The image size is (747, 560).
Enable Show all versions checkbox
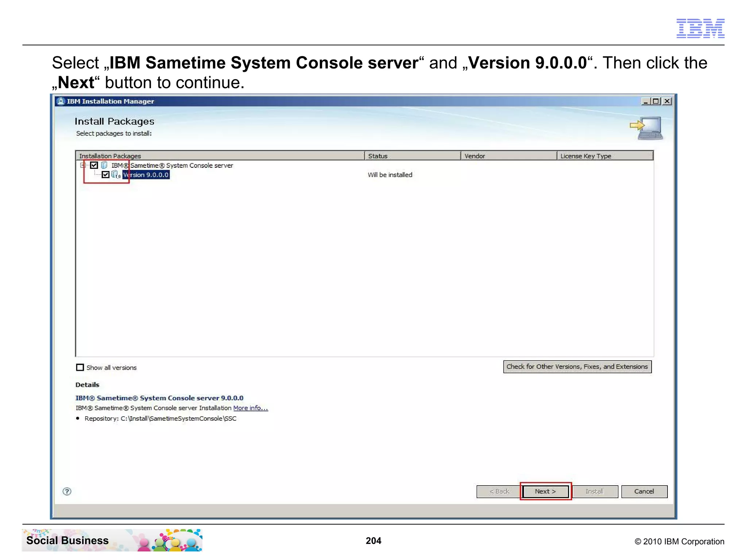80,367
